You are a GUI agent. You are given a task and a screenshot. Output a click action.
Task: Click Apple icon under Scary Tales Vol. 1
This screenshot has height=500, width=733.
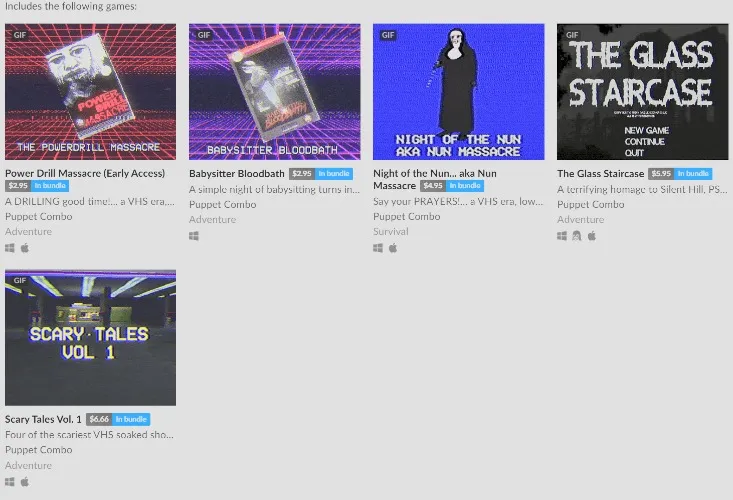point(25,481)
